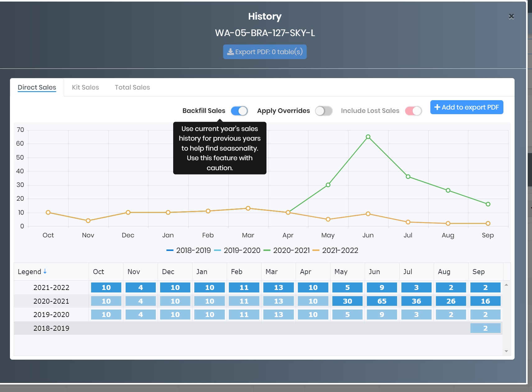Screen dimensions: 532x392
Task: Click the 30 cell for May 2020-2021
Action: [x=347, y=301]
